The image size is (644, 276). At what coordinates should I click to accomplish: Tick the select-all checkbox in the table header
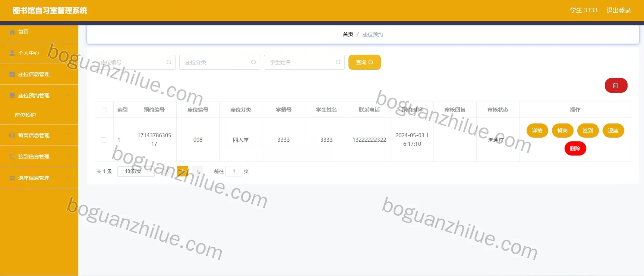[104, 110]
